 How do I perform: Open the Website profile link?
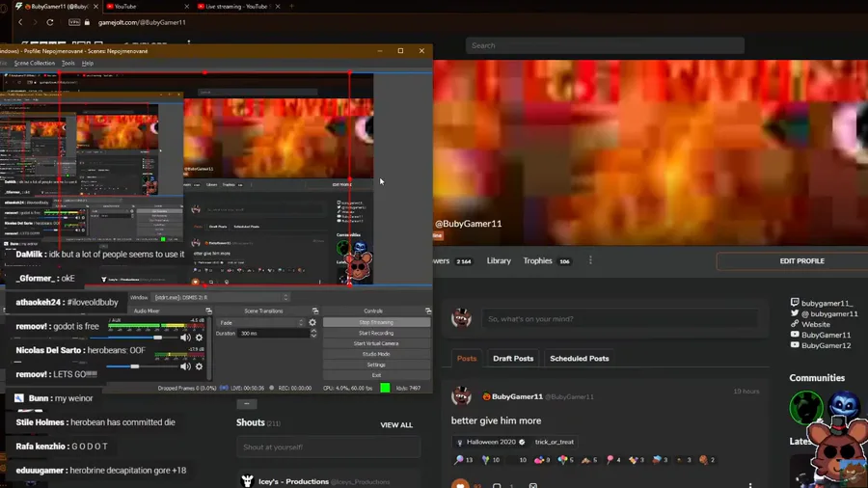[810, 324]
